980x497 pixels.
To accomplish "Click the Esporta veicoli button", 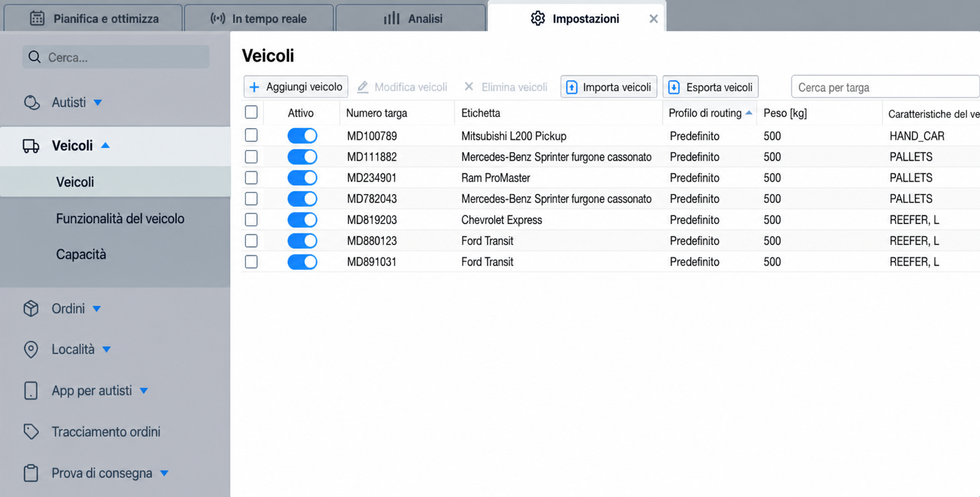I will [710, 87].
